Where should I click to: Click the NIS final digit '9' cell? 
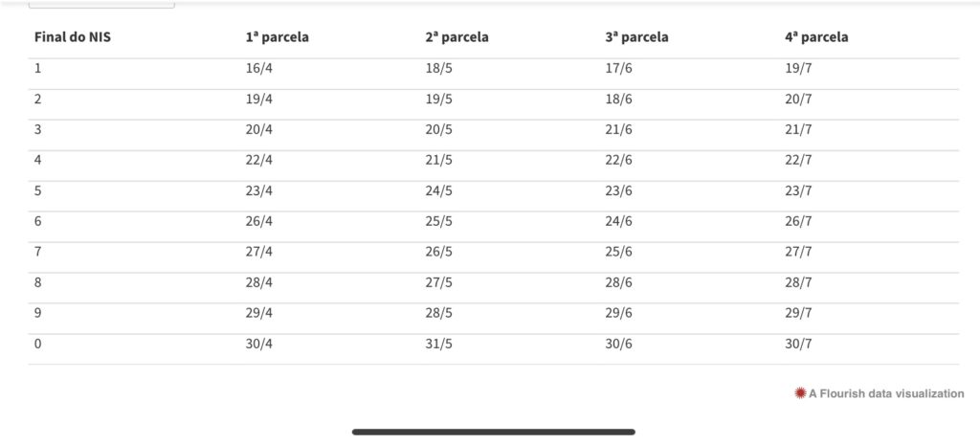[38, 313]
